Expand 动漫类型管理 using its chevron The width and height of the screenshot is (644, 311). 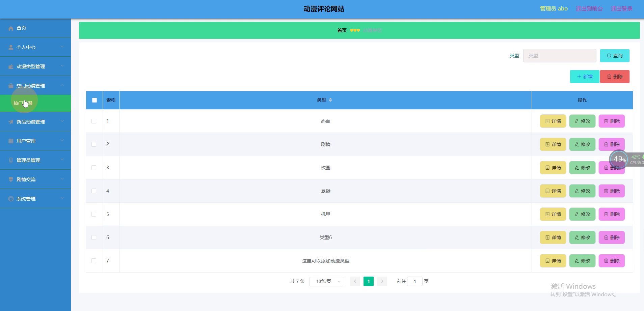click(62, 66)
